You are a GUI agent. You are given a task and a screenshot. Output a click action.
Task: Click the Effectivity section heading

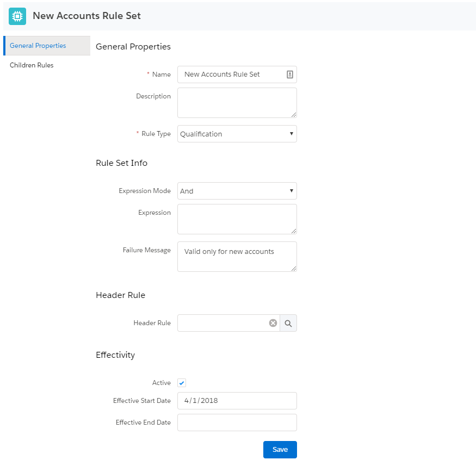115,355
